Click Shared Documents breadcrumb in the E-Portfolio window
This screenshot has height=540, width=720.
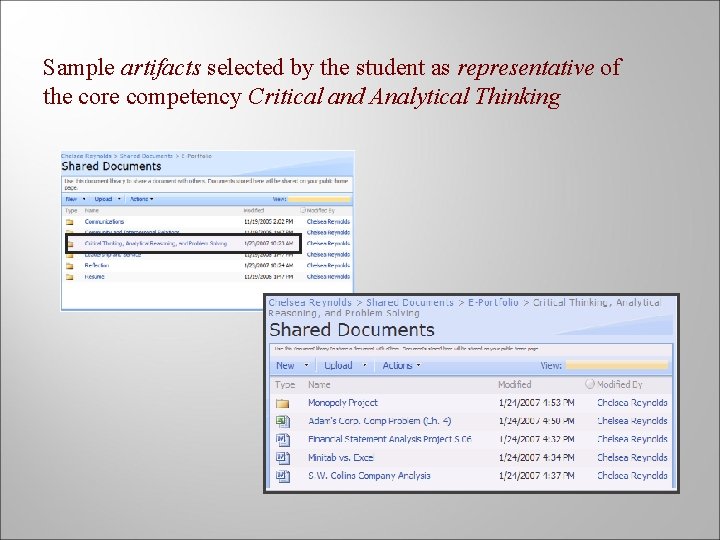(146, 156)
